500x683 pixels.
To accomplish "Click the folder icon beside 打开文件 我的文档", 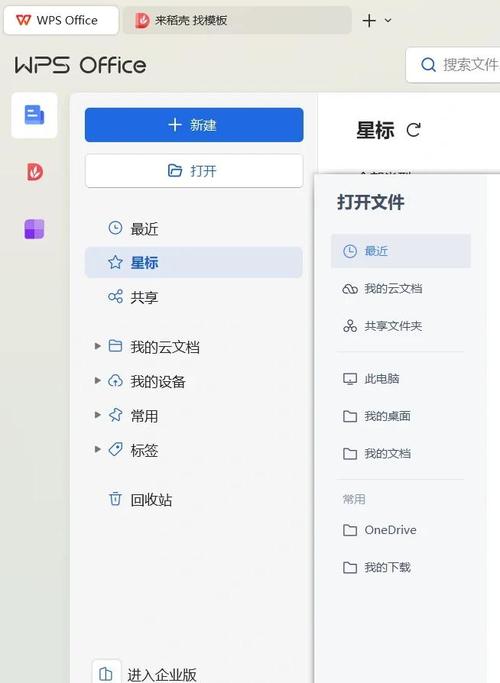I will pos(350,454).
